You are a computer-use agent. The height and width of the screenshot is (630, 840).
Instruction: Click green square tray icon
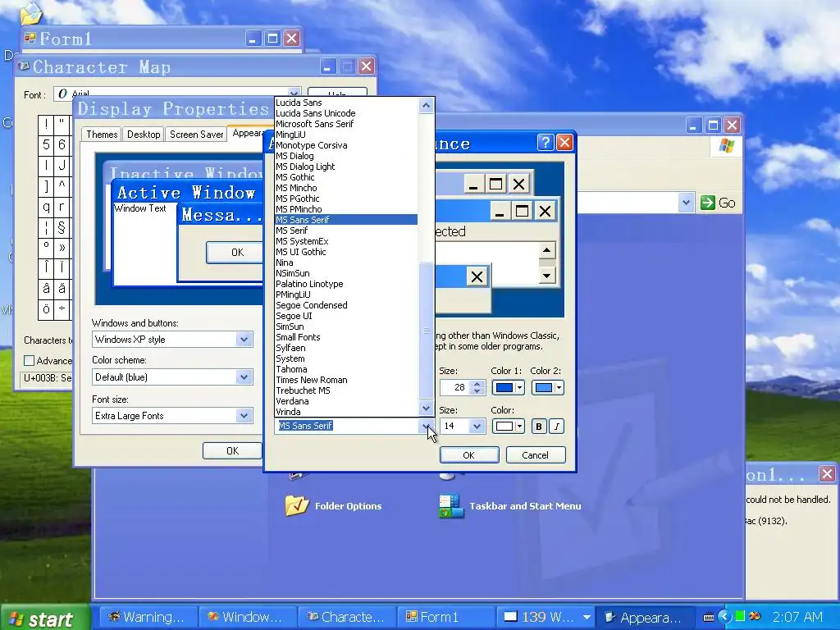pos(740,616)
